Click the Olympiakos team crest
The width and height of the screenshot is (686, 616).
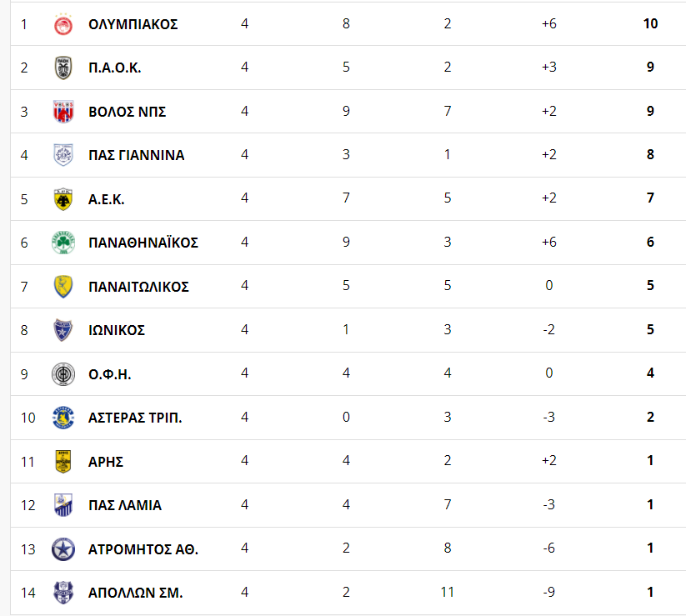coord(63,24)
